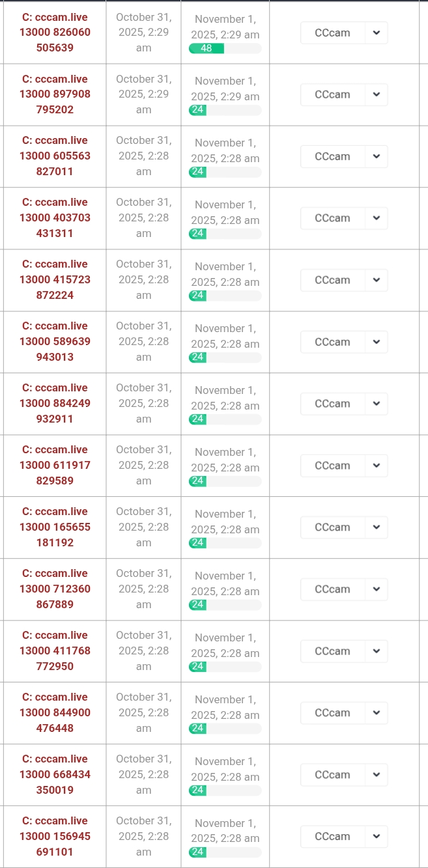Open the CCcam menu for server line 589639 943013
Image resolution: width=428 pixels, height=868 pixels.
click(343, 342)
